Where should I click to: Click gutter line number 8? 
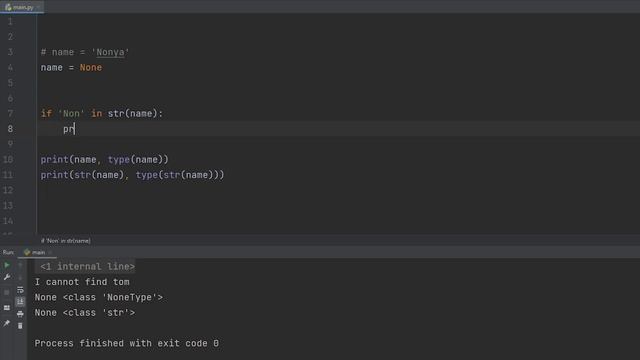[10, 129]
